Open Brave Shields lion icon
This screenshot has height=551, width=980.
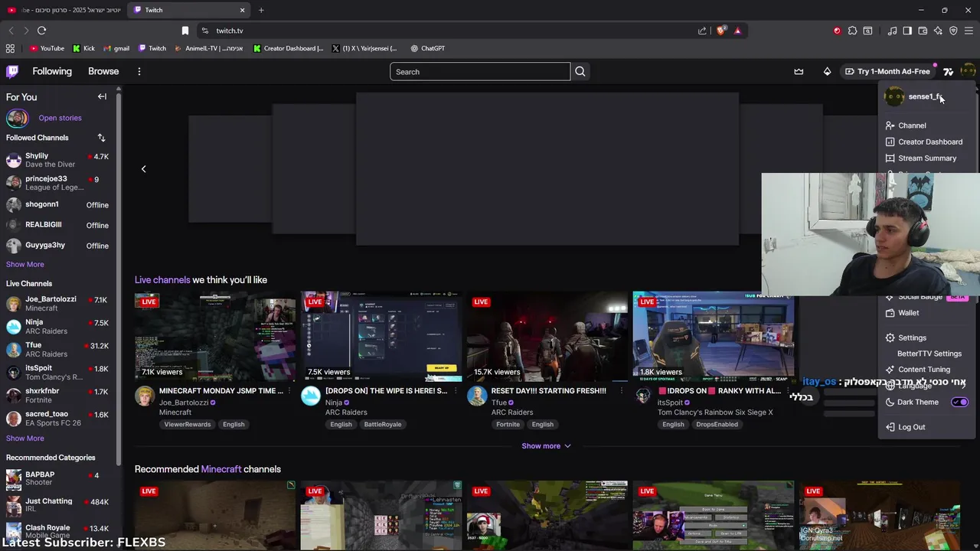click(720, 31)
